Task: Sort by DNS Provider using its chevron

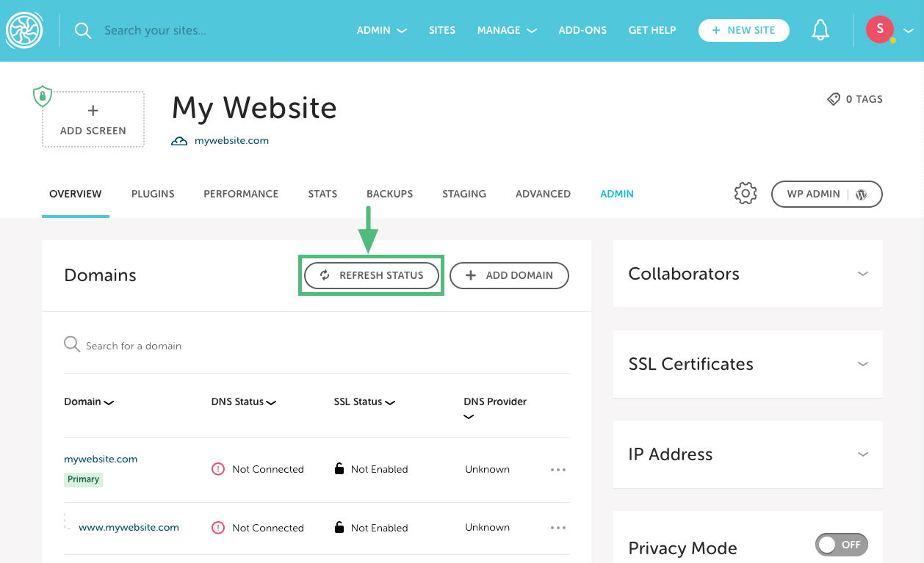Action: (x=469, y=417)
